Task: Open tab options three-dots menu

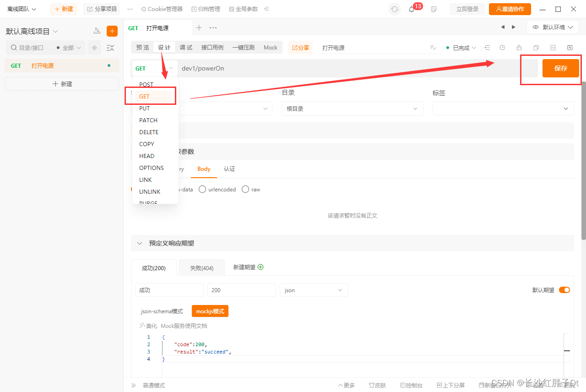Action: click(x=213, y=27)
